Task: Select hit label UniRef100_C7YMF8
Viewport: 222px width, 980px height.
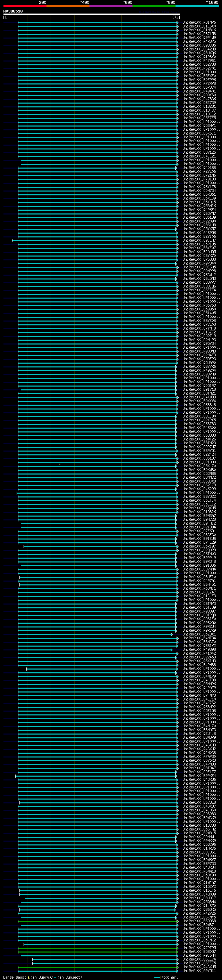Action: (x=199, y=328)
